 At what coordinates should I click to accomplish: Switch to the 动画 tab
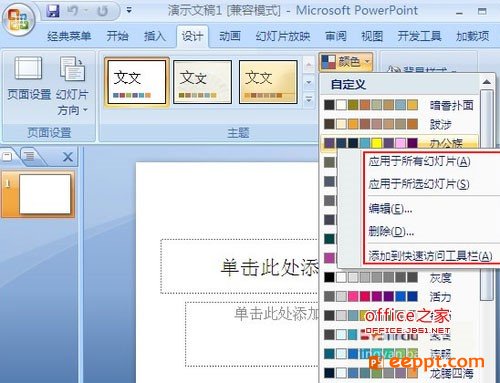(x=230, y=36)
